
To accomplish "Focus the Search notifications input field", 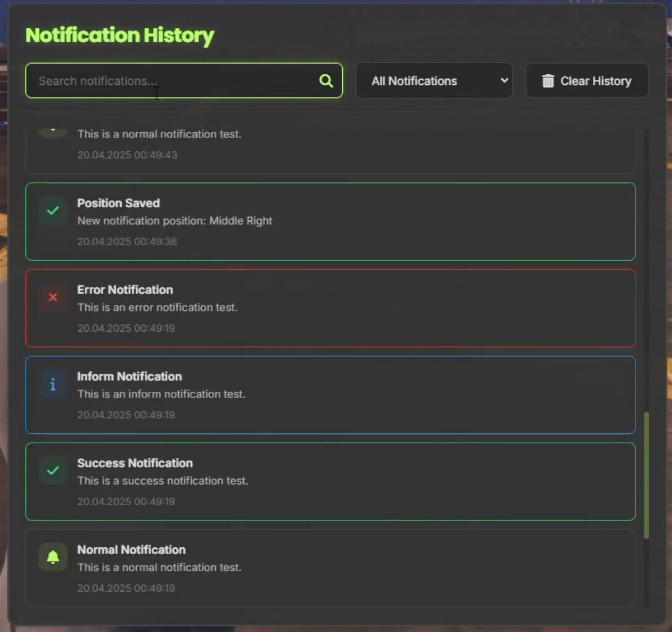I will click(184, 80).
